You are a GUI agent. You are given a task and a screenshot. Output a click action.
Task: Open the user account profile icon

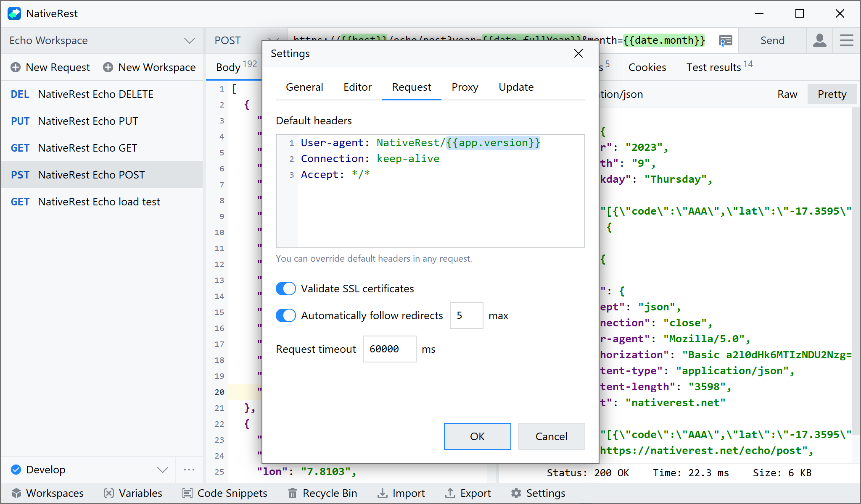click(x=820, y=40)
